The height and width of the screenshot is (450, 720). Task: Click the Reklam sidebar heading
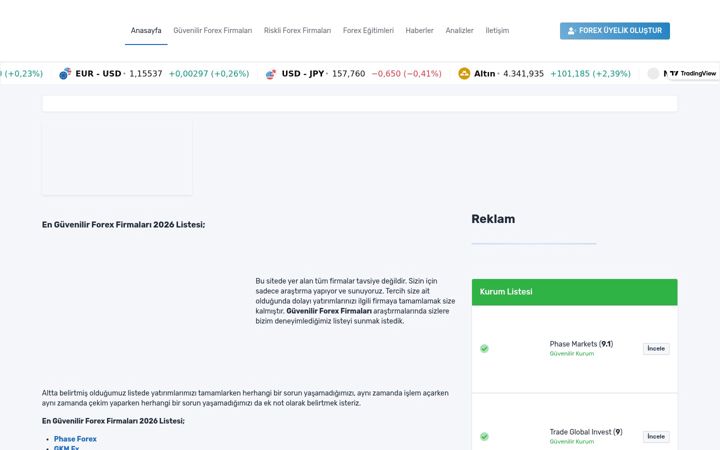click(x=493, y=219)
